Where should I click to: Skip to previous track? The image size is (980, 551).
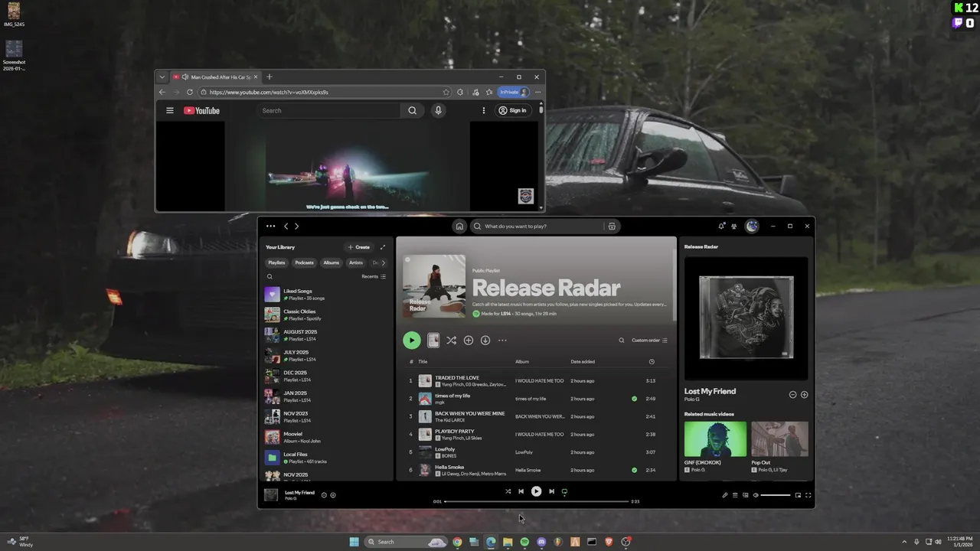pyautogui.click(x=521, y=491)
